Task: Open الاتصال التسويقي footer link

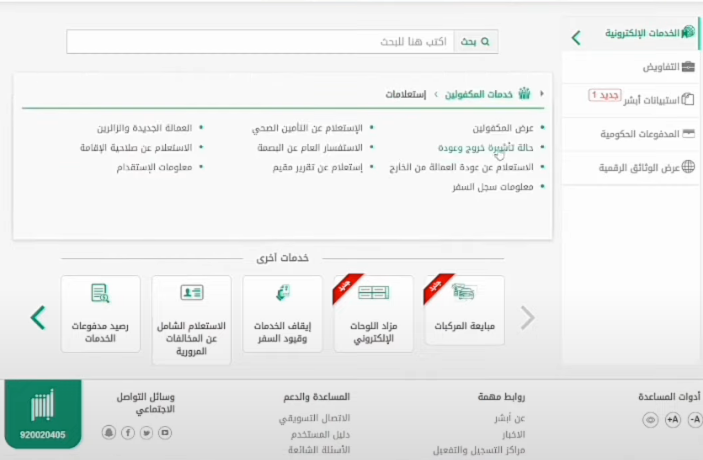Action: (x=314, y=418)
